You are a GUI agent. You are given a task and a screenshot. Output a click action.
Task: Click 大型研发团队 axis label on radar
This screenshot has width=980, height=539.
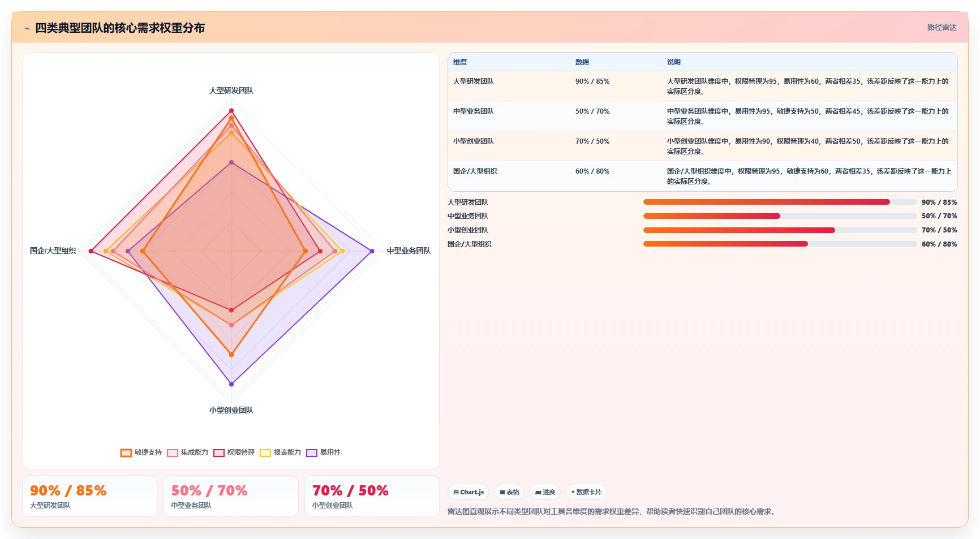231,90
